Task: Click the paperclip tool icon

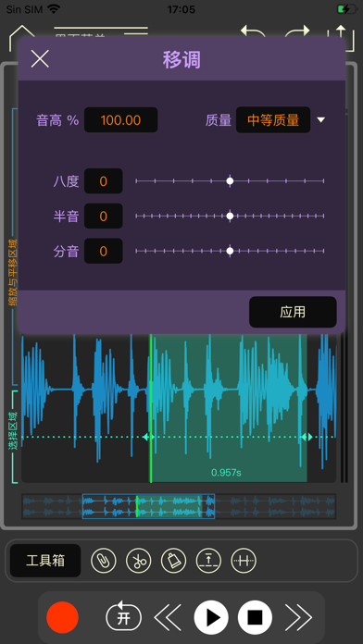Action: pos(103,560)
